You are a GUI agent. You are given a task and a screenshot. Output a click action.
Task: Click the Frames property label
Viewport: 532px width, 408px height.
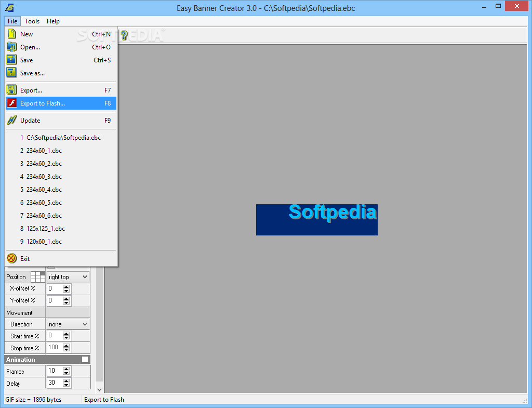(15, 371)
